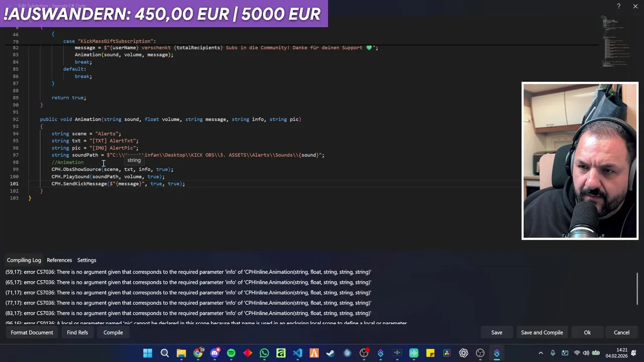
Task: Open the Settings tab
Action: tap(87, 260)
